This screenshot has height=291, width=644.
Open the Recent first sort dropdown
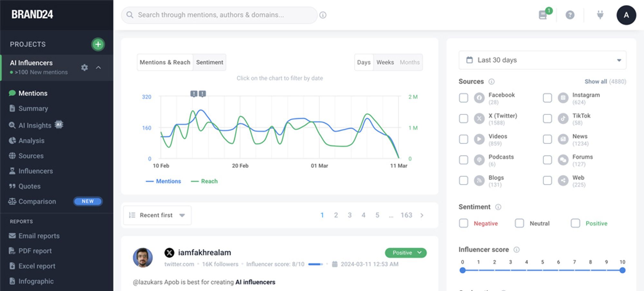coord(157,215)
